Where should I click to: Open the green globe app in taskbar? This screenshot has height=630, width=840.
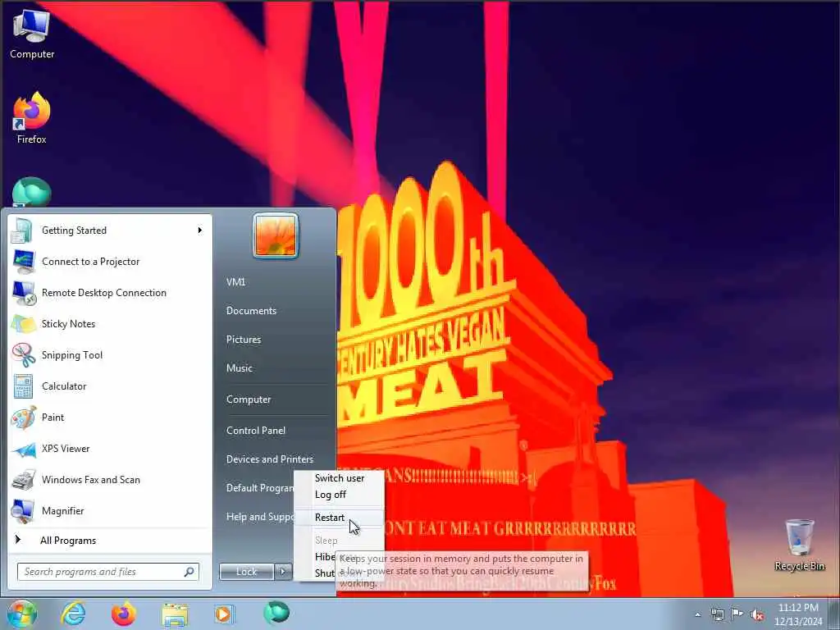pyautogui.click(x=276, y=613)
